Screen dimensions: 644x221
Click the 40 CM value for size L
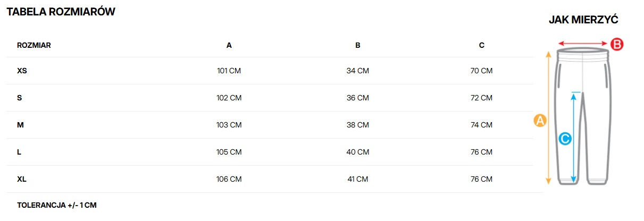pos(358,152)
